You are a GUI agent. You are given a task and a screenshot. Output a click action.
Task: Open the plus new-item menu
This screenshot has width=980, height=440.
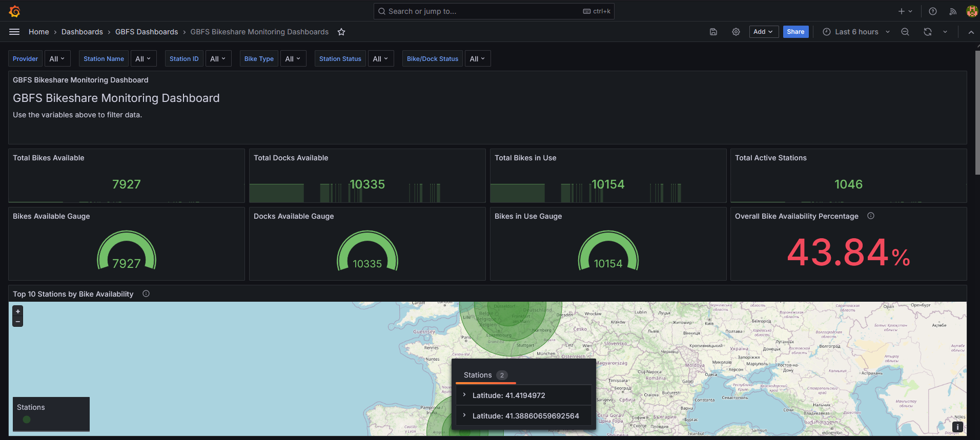coord(905,11)
